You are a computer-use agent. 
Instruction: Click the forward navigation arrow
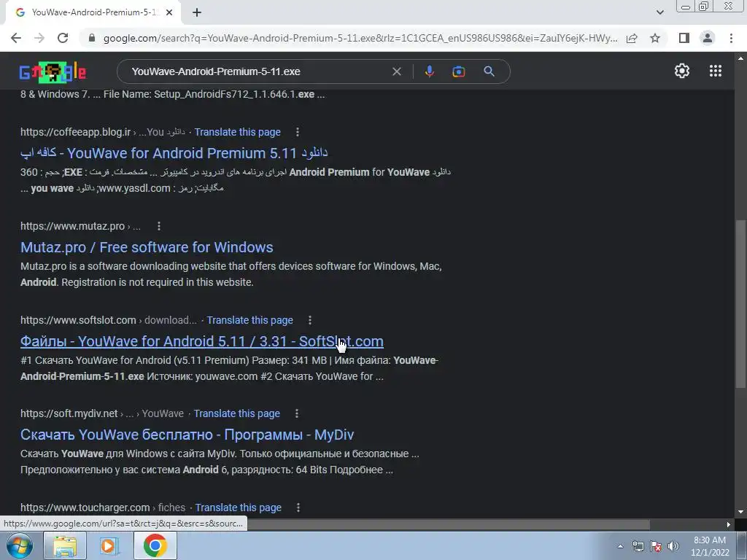[39, 38]
